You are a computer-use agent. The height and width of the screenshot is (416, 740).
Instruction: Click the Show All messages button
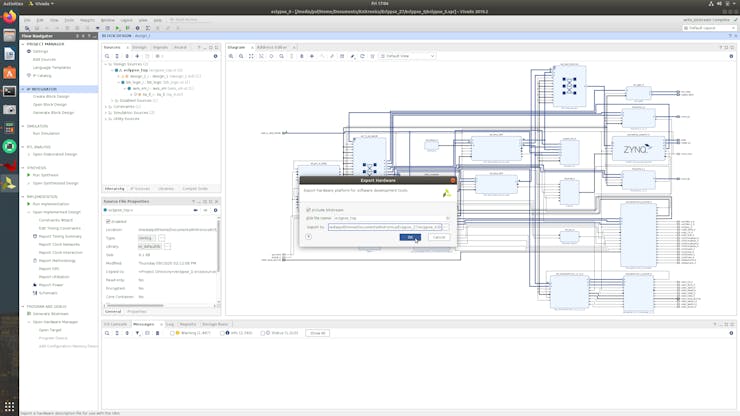(x=318, y=333)
